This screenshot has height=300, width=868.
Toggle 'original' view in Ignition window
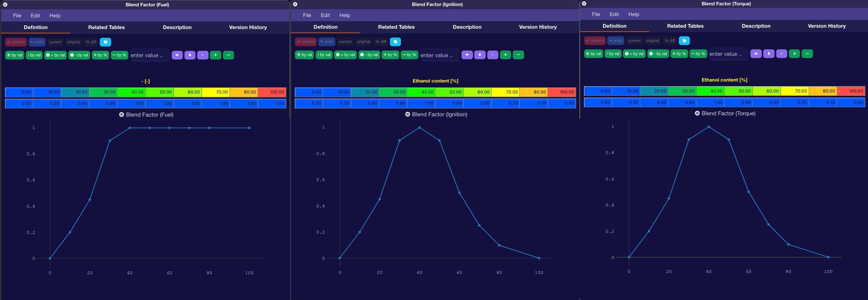click(x=363, y=42)
